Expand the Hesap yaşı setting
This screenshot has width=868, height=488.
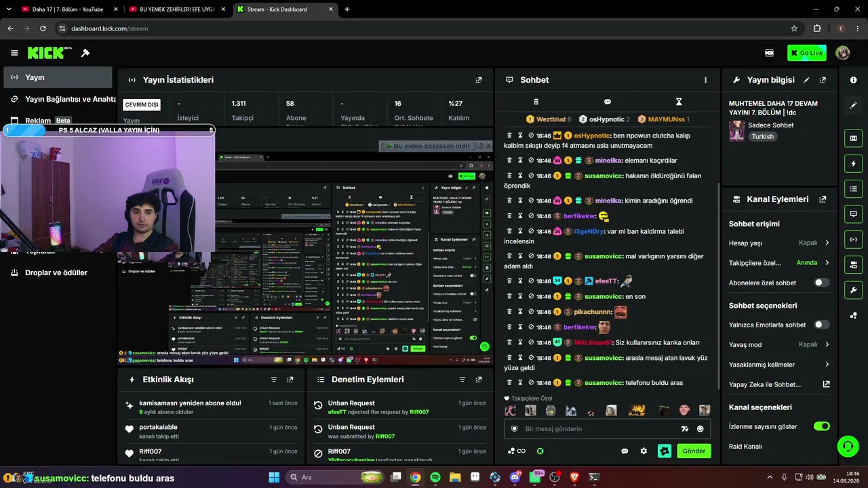[779, 243]
